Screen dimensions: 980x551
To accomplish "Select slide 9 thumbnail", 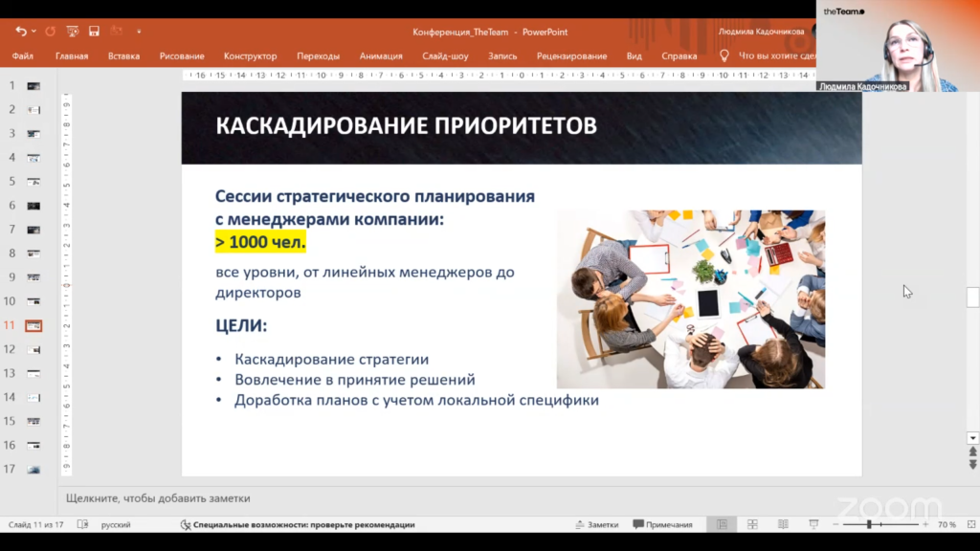I will pyautogui.click(x=33, y=277).
